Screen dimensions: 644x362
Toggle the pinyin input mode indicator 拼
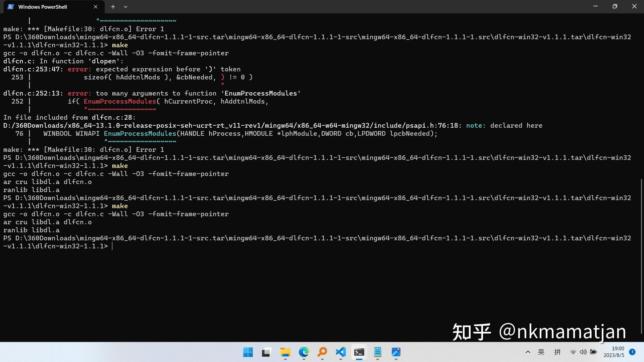[x=557, y=352]
